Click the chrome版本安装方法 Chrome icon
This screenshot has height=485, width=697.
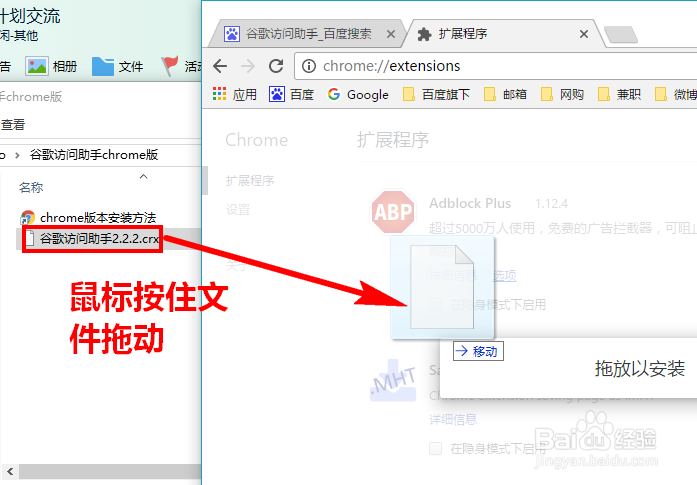28,218
